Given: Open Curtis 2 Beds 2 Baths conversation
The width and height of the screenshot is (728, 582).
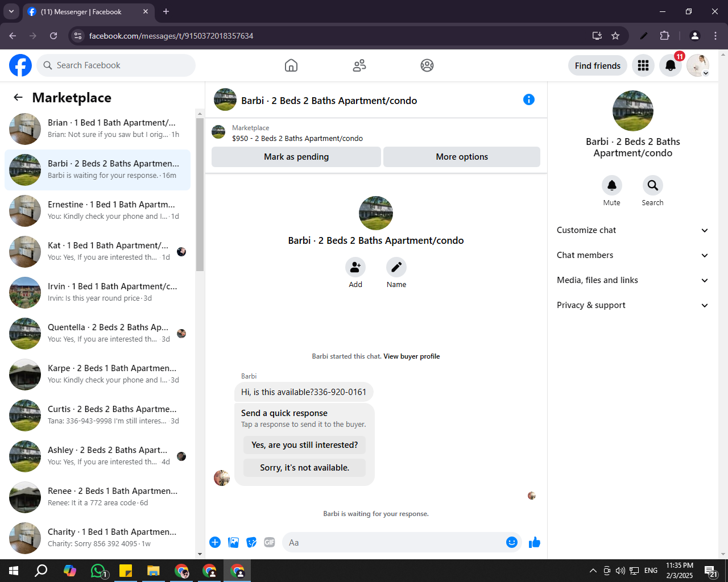Looking at the screenshot, I should [98, 415].
